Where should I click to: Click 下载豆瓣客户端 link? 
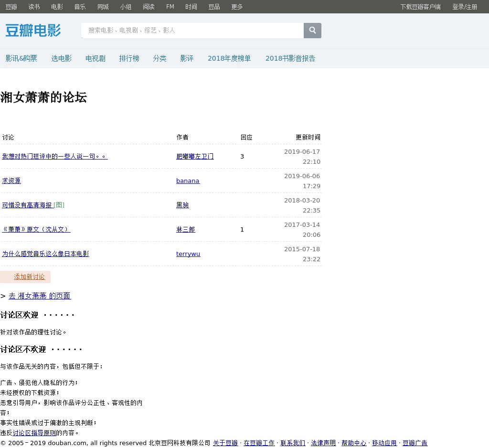tap(420, 7)
